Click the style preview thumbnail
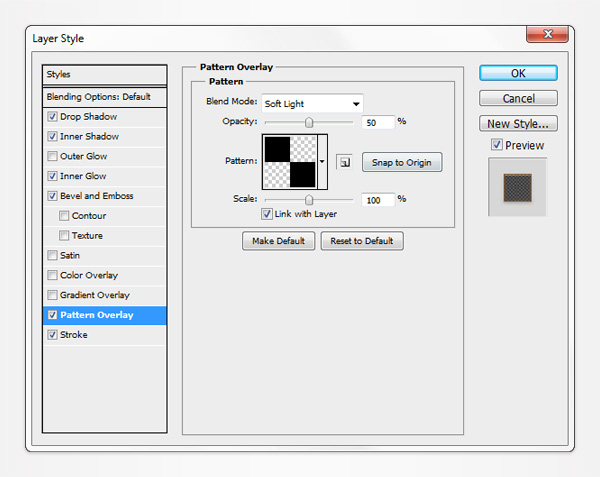 click(518, 186)
